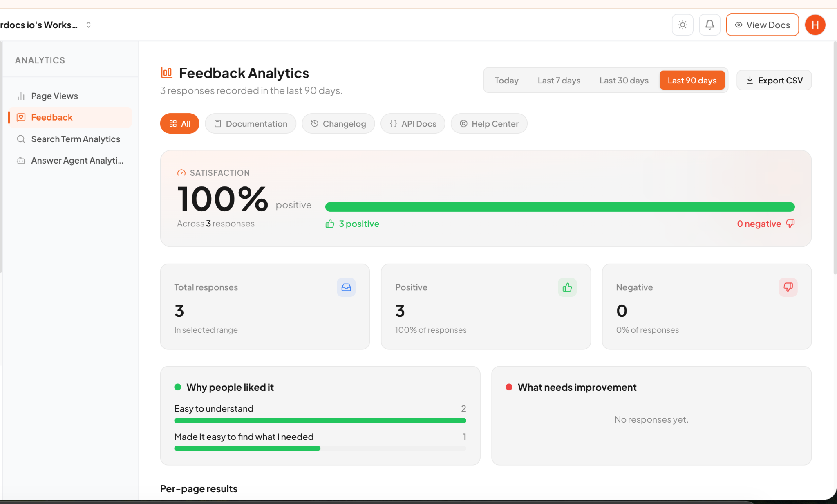Click the View Docs button
This screenshot has height=504, width=837.
762,25
